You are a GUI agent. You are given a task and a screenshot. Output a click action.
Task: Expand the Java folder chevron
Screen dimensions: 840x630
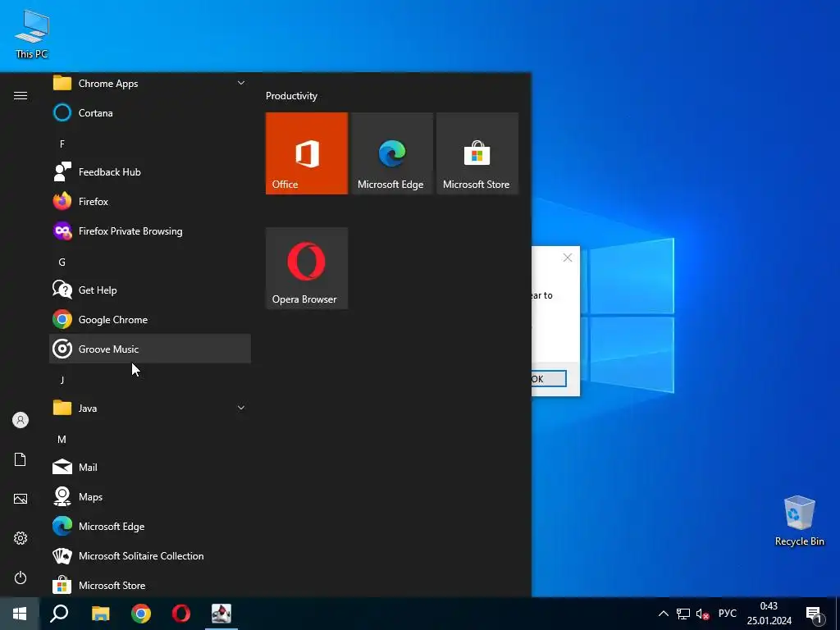(241, 408)
